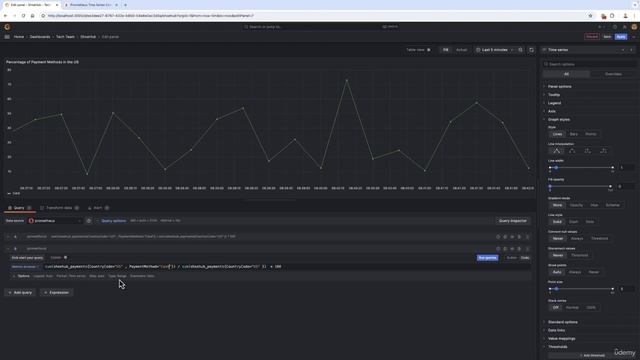
Task: Click the Grafana logo icon
Action: (x=7, y=27)
